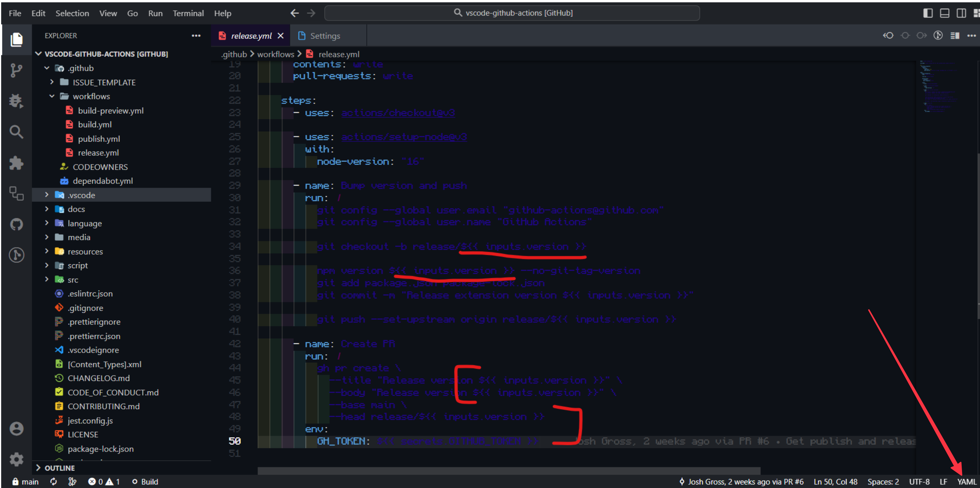The width and height of the screenshot is (980, 488).
Task: Switch to the Settings tab
Action: 325,35
